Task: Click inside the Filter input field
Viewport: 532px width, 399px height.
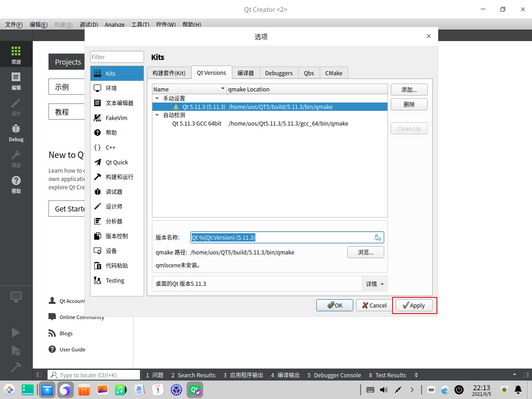Action: 116,56
